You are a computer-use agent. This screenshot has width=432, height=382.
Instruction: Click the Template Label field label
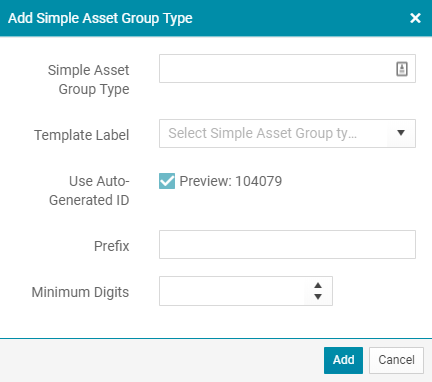point(82,135)
